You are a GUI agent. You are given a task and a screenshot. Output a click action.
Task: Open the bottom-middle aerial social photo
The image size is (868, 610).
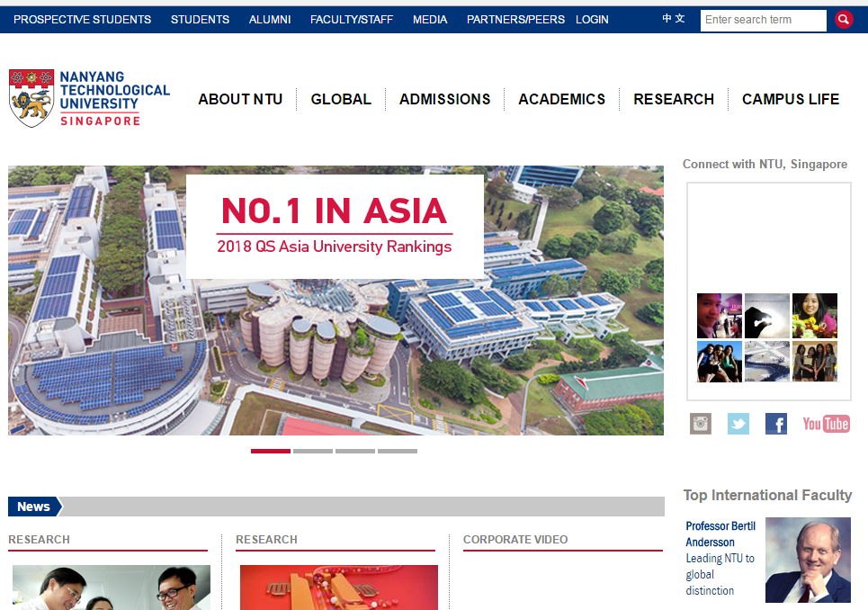pyautogui.click(x=766, y=362)
